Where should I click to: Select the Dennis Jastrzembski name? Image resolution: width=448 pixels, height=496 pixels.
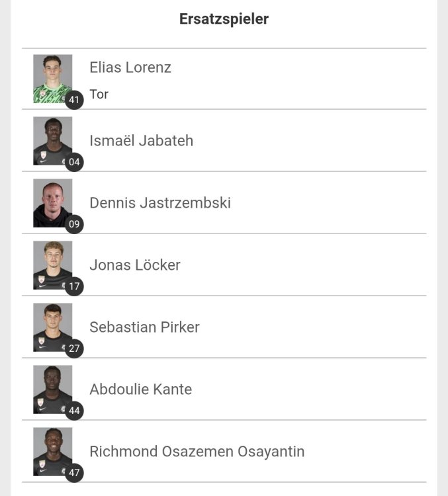coord(160,203)
